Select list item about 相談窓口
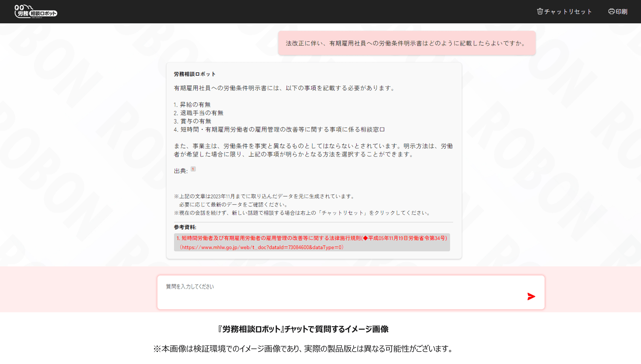The width and height of the screenshot is (641, 364). click(x=279, y=129)
